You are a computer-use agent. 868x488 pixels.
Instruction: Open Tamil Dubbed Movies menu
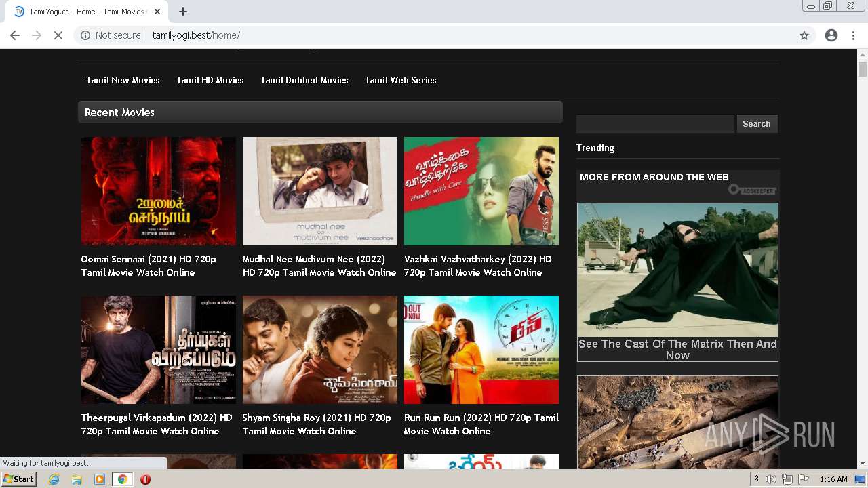pos(304,80)
